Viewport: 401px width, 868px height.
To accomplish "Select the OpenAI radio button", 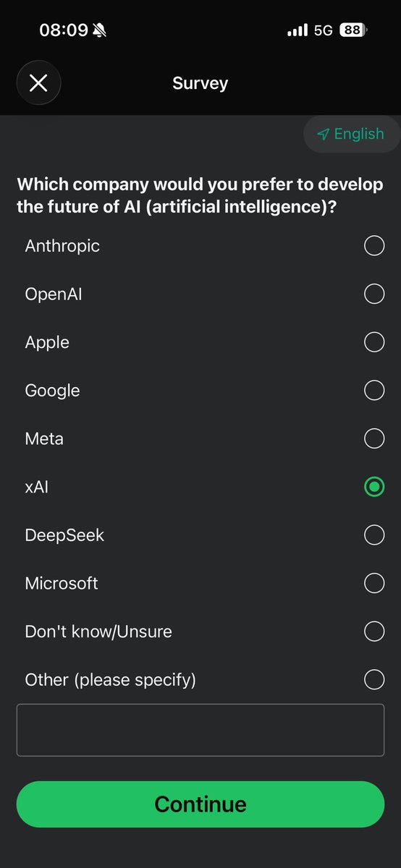I will [374, 294].
